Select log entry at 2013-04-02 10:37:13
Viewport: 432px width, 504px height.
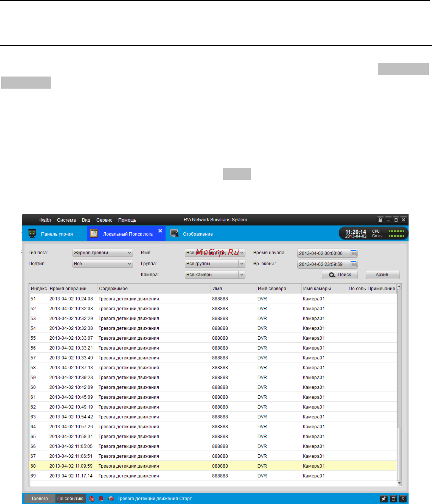[x=213, y=368]
